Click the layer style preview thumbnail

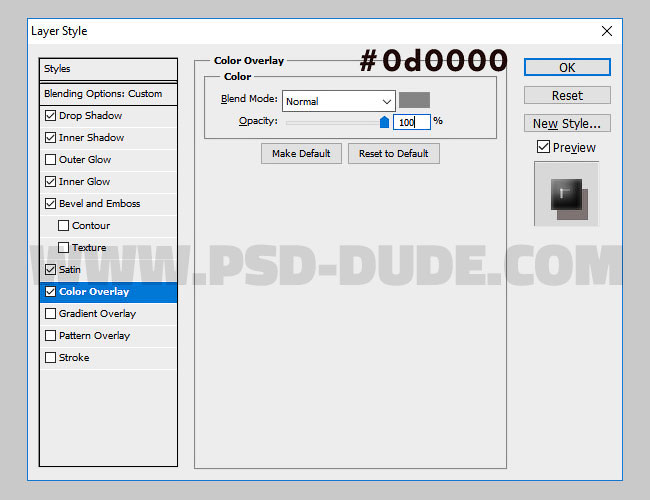(566, 194)
